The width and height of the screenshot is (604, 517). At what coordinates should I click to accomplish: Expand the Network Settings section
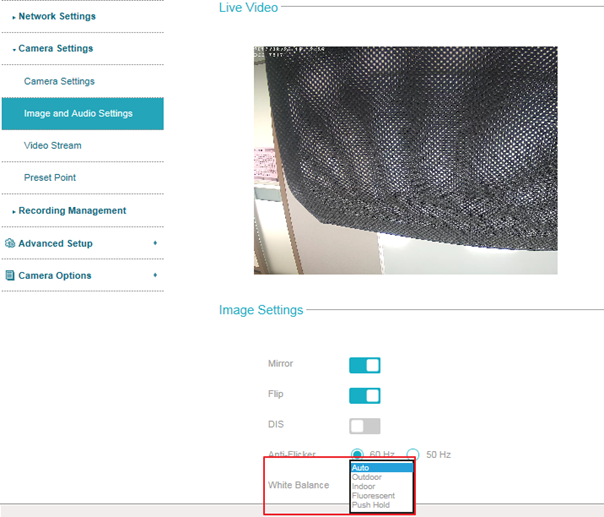click(57, 16)
